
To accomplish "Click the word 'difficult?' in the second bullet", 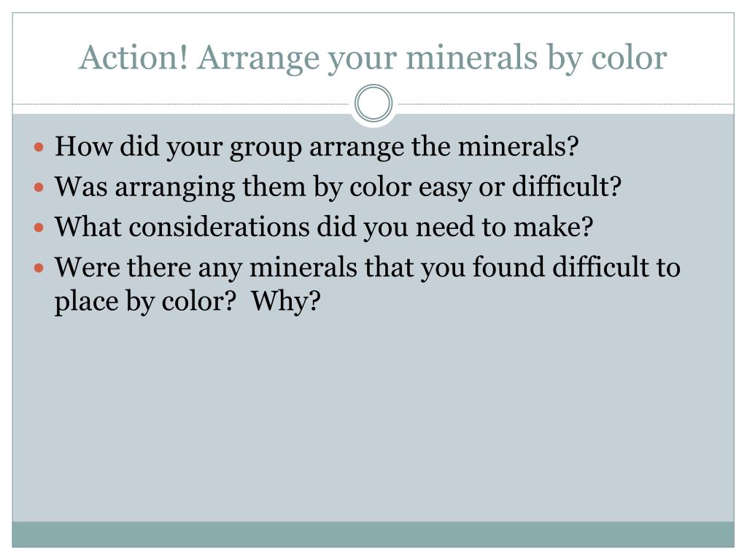I will [x=567, y=186].
